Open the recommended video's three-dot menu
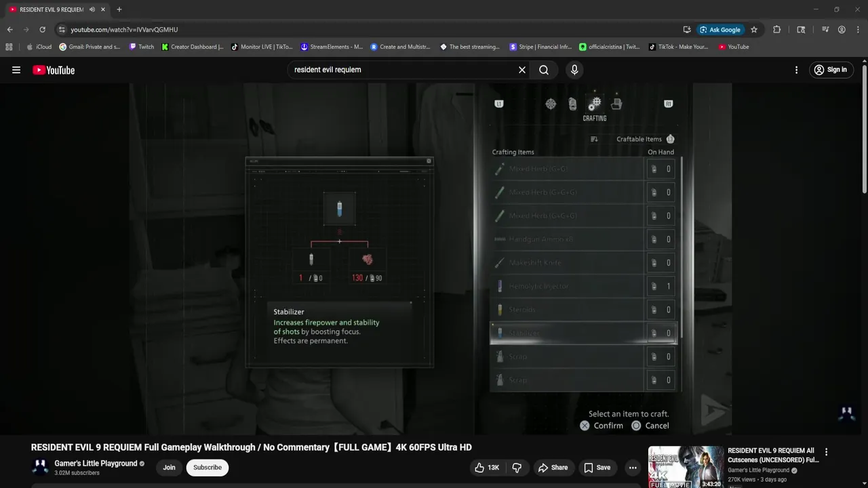 (x=826, y=452)
